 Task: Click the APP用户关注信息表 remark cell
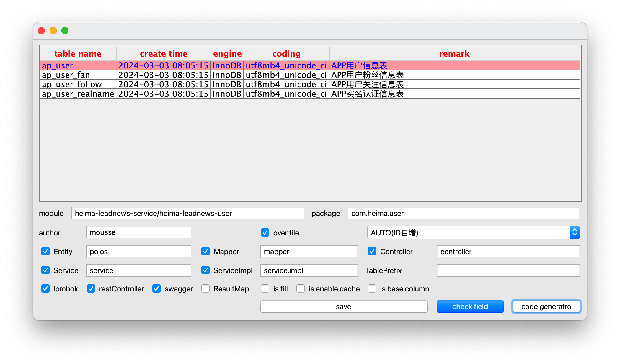tap(455, 84)
